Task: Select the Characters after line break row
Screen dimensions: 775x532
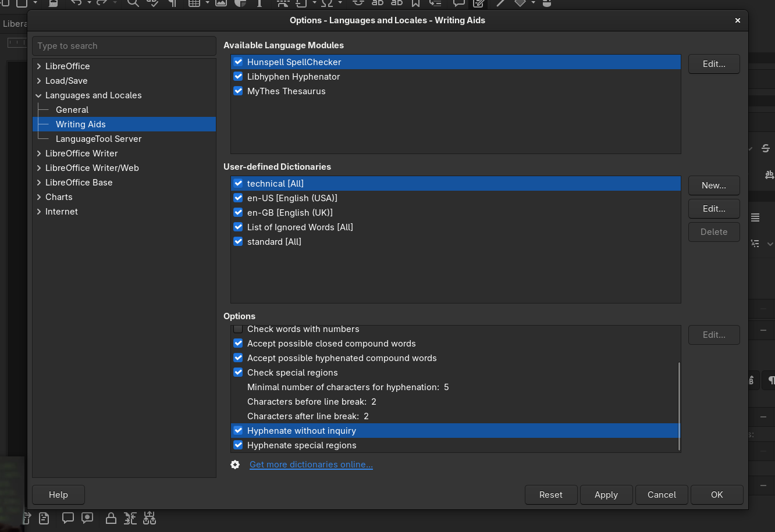Action: (x=455, y=416)
